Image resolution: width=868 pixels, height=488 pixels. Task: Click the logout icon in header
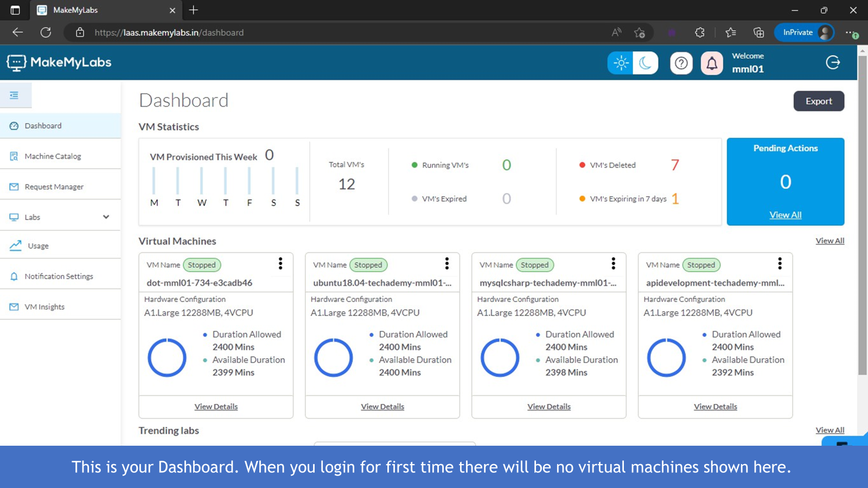(x=833, y=62)
